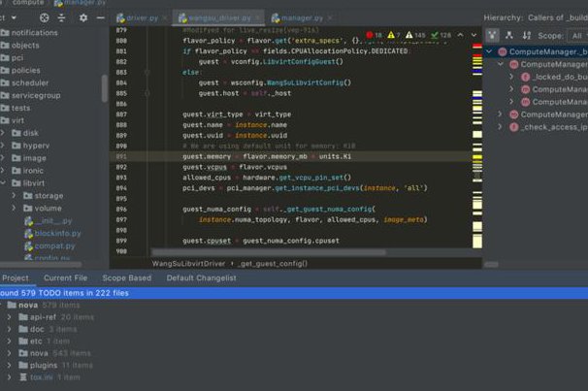Viewport: 588px width, 391px height.
Task: Click the editor horizontal scrollbar
Action: (x=268, y=252)
